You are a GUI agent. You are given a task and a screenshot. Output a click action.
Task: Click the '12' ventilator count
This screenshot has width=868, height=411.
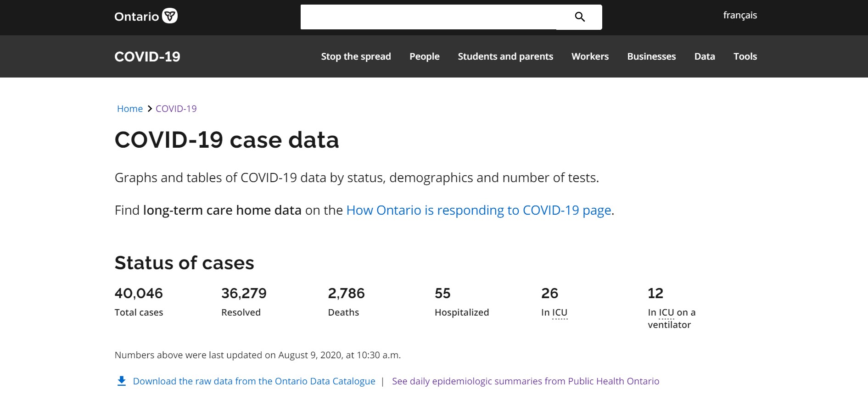tap(655, 293)
